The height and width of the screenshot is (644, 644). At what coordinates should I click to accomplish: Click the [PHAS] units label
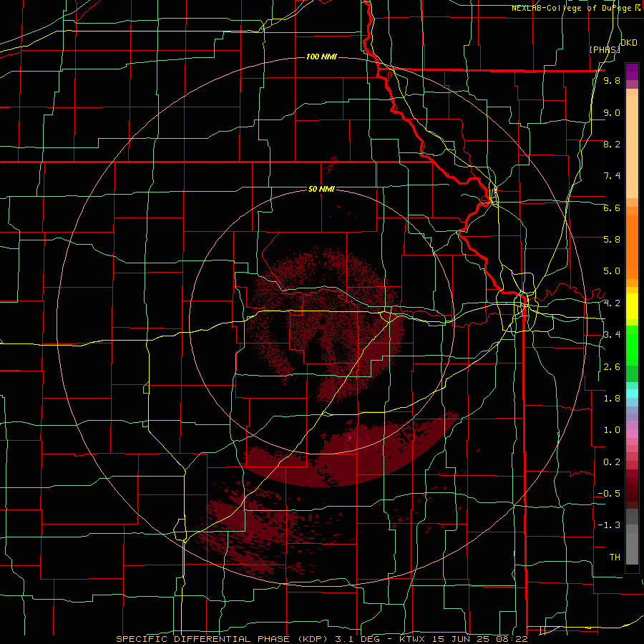click(605, 50)
